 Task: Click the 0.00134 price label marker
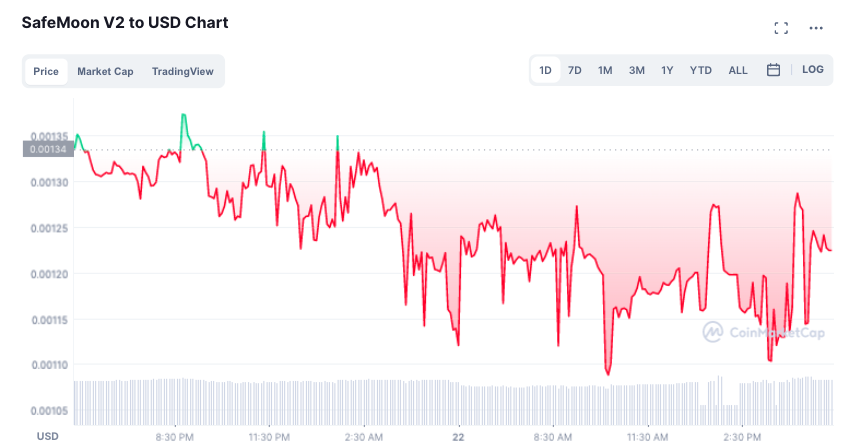click(48, 149)
